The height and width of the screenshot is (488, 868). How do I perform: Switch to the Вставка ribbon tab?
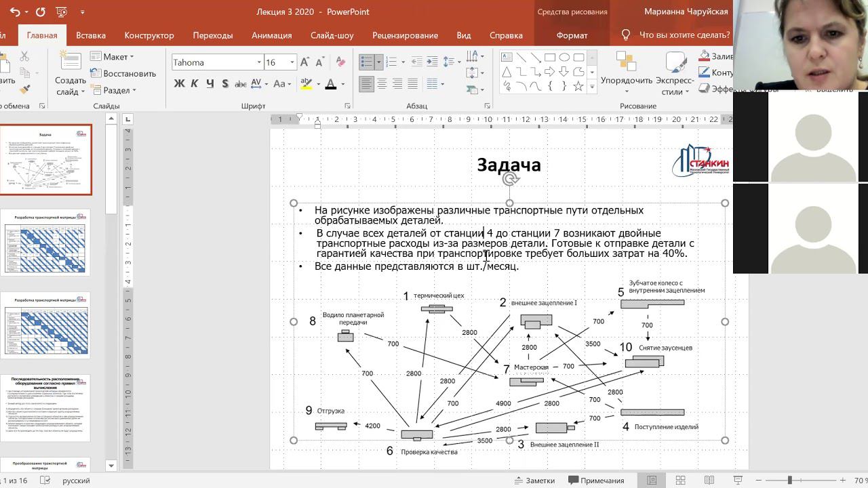coord(90,35)
